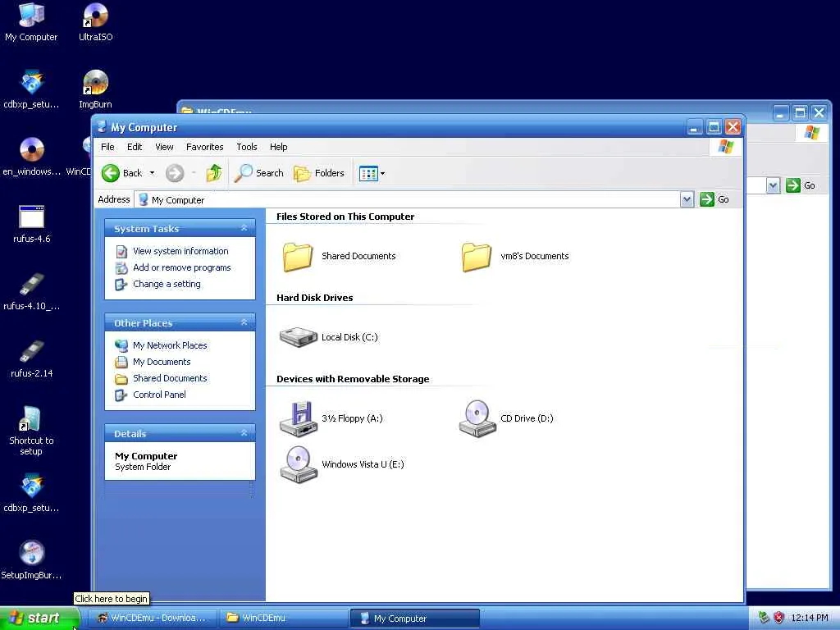This screenshot has height=630, width=840.
Task: Click Go button in My Computer address bar
Action: pos(714,199)
